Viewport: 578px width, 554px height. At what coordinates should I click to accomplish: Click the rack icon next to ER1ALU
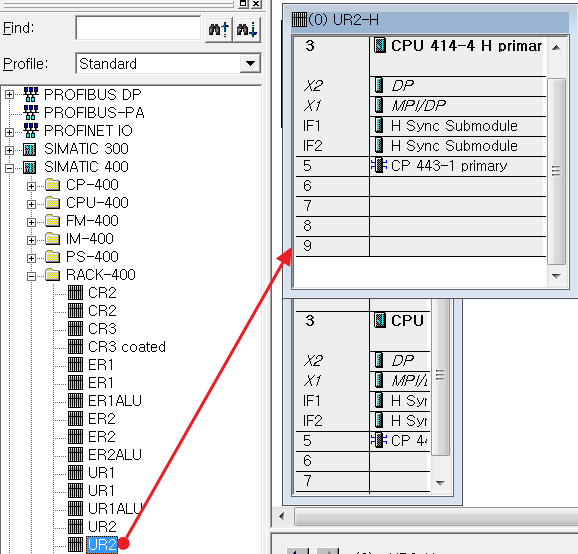pos(76,400)
